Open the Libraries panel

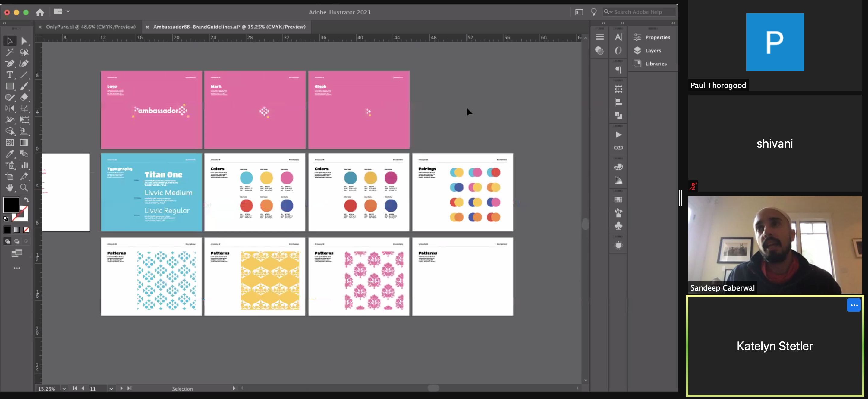tap(650, 63)
